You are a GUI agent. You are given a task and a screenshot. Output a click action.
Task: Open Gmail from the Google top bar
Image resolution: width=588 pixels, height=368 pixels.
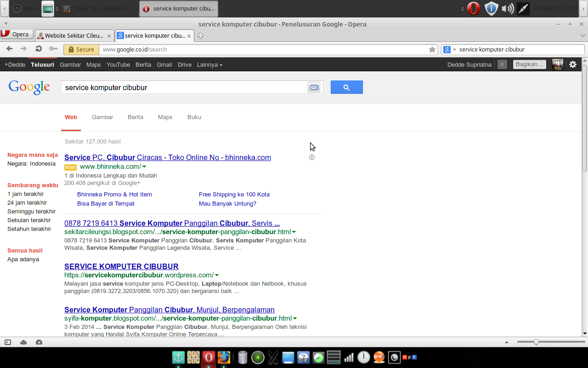164,64
